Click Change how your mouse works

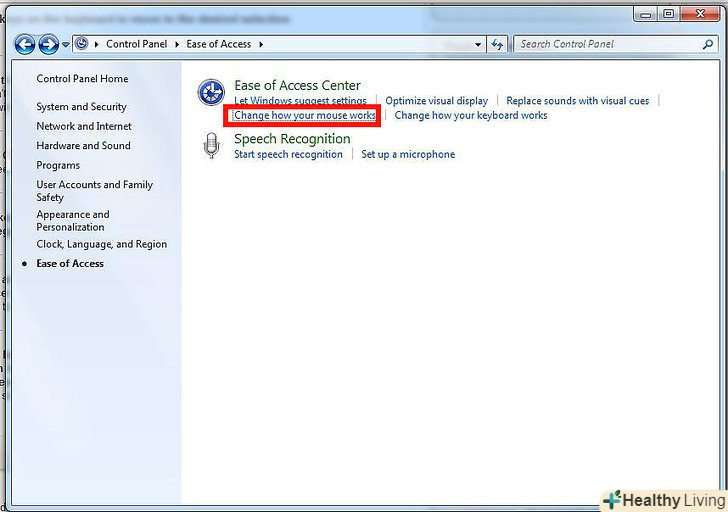click(305, 115)
